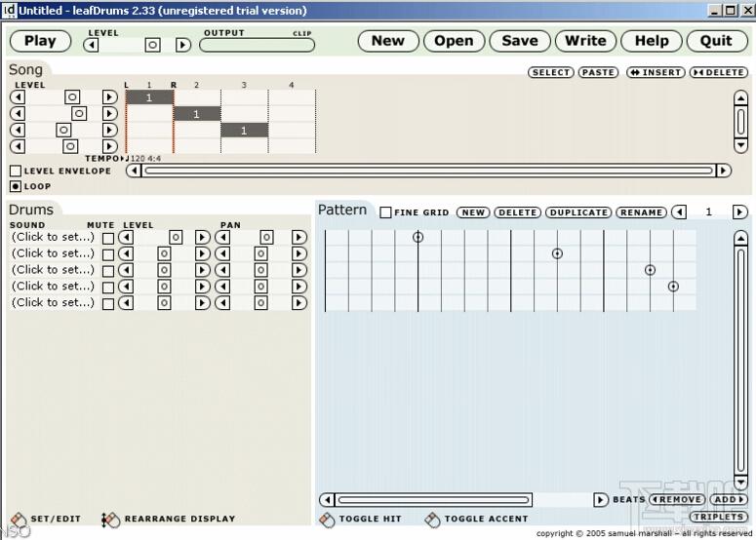756x540 pixels.
Task: Pan first drum right
Action: pyautogui.click(x=299, y=237)
